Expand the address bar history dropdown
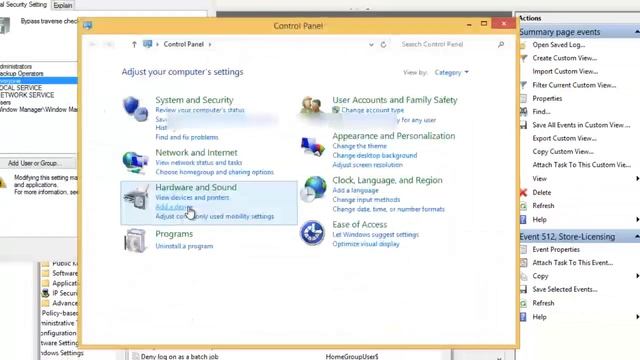 [371, 44]
